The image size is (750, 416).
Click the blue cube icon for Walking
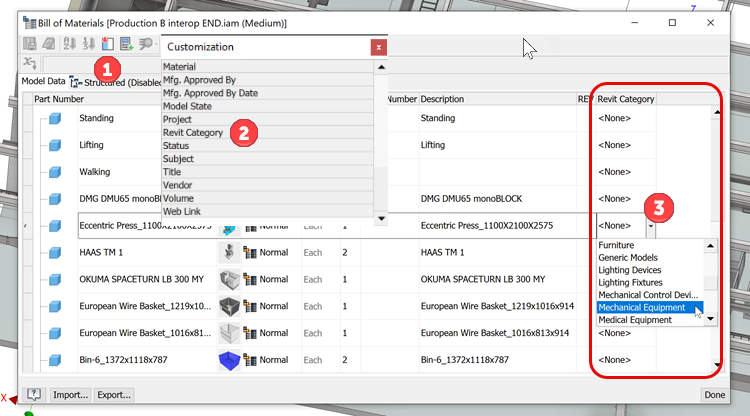(x=55, y=172)
